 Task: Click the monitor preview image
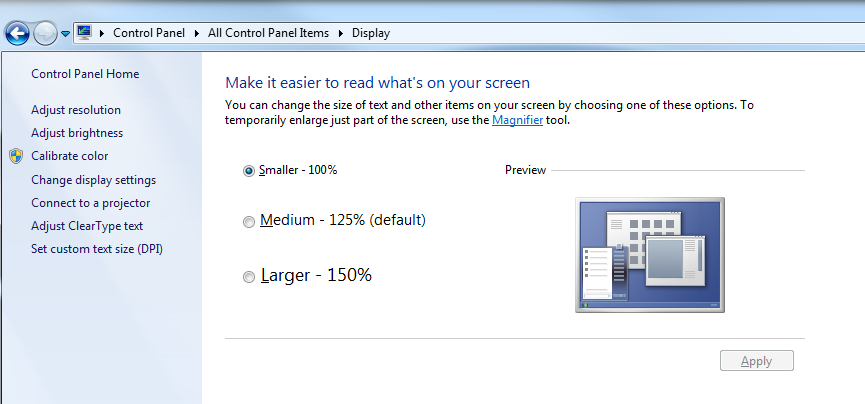[650, 255]
